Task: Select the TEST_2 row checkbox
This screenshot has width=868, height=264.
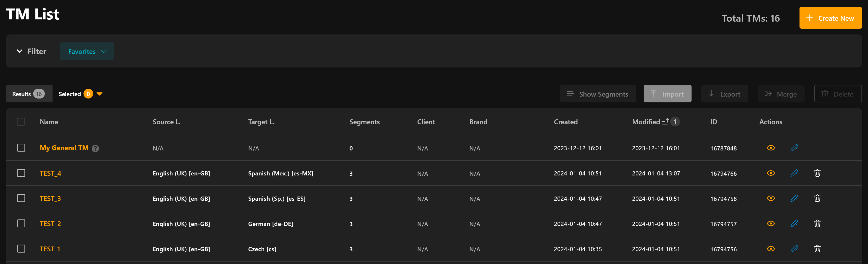Action: 21,223
